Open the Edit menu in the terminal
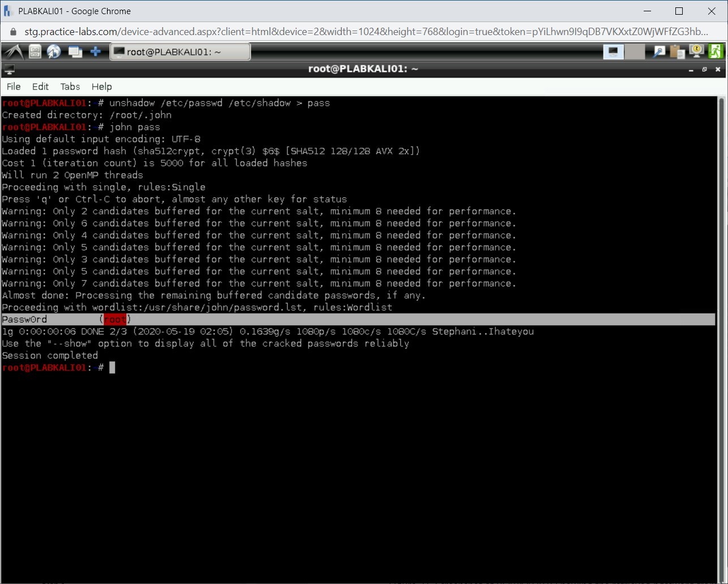Viewport: 728px width, 584px height. click(40, 87)
